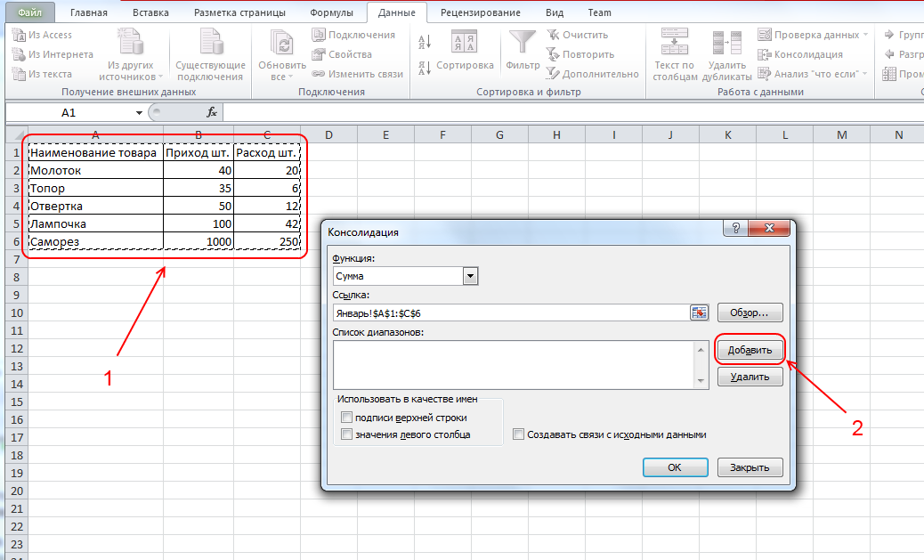Select the Приход шт. header cell
Image resolution: width=924 pixels, height=560 pixels.
tap(199, 152)
